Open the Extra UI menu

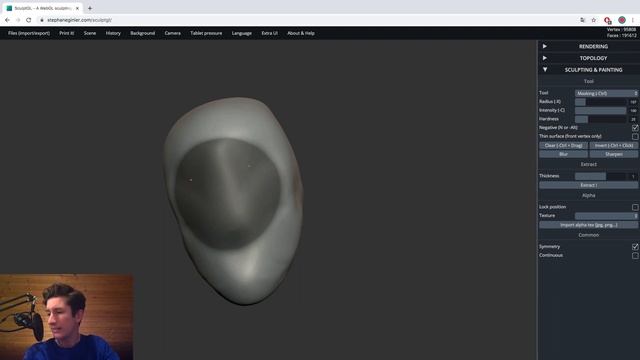pos(269,33)
